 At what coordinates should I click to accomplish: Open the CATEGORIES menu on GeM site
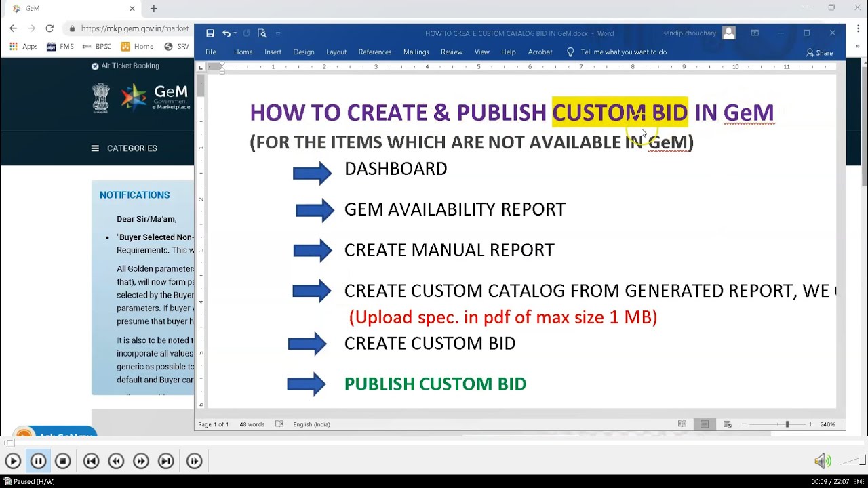click(125, 148)
